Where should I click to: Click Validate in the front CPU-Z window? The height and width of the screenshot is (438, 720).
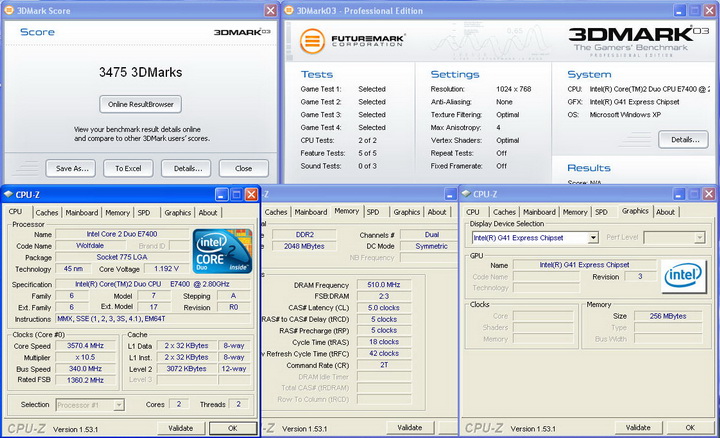pos(181,428)
